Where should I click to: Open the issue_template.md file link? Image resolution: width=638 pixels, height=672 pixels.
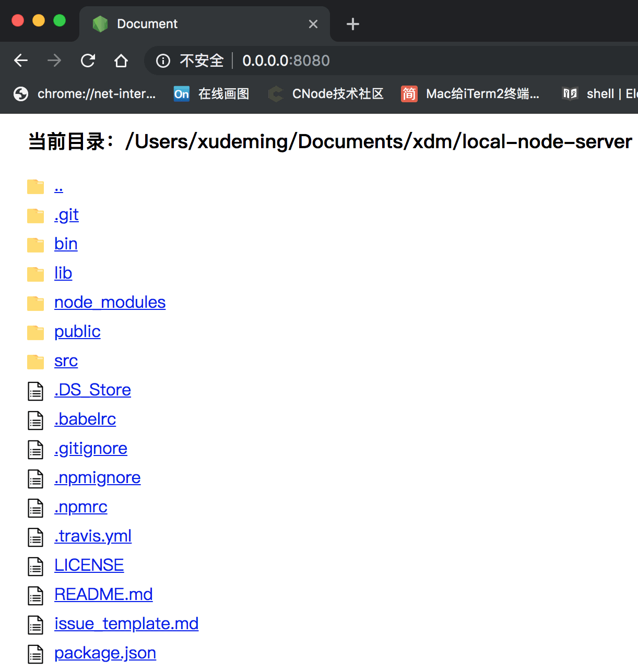pos(126,623)
